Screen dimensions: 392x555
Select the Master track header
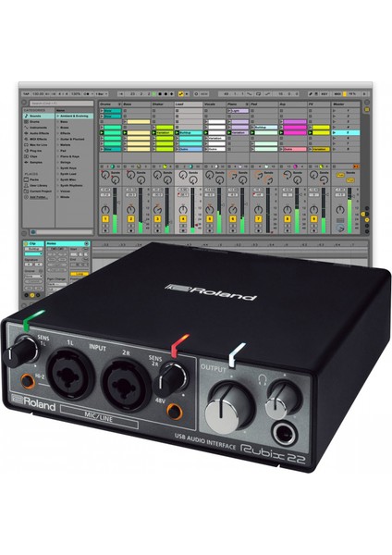[346, 105]
